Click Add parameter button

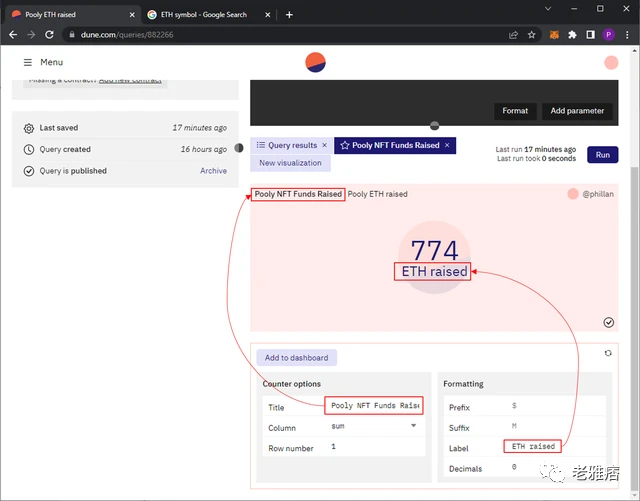point(577,111)
